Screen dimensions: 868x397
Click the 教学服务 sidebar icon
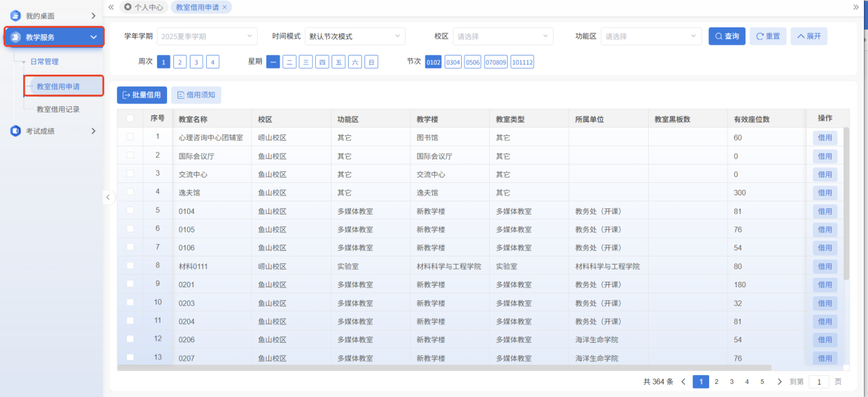(15, 37)
